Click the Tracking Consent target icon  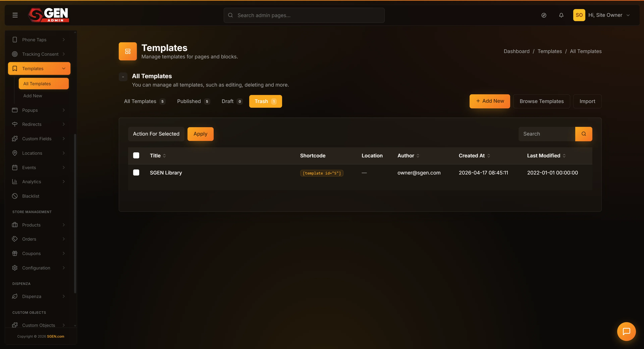[x=15, y=54]
